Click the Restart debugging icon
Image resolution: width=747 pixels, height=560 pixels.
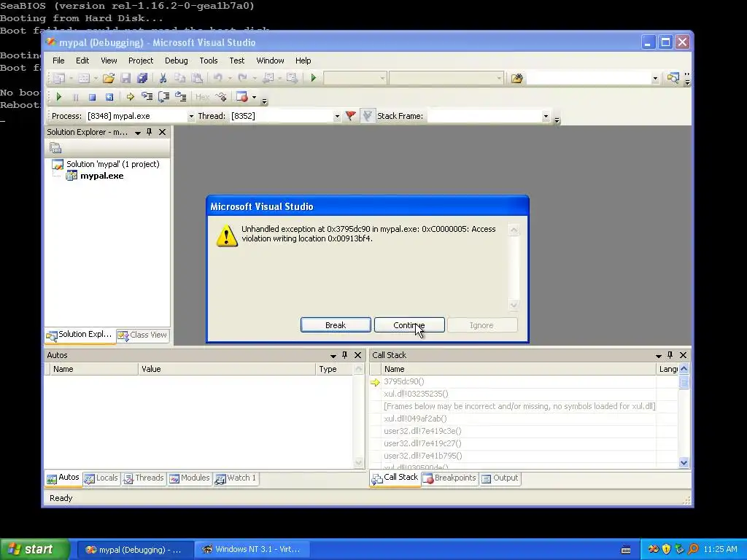109,97
